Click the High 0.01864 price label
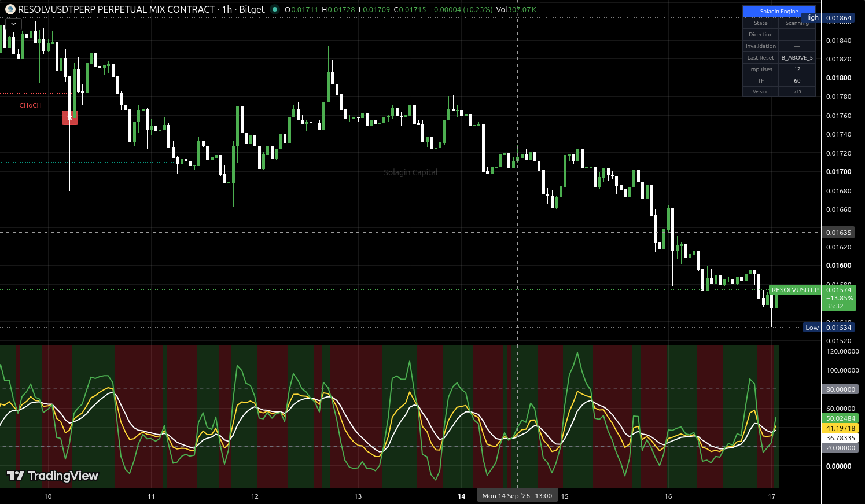The image size is (865, 504). click(x=829, y=18)
